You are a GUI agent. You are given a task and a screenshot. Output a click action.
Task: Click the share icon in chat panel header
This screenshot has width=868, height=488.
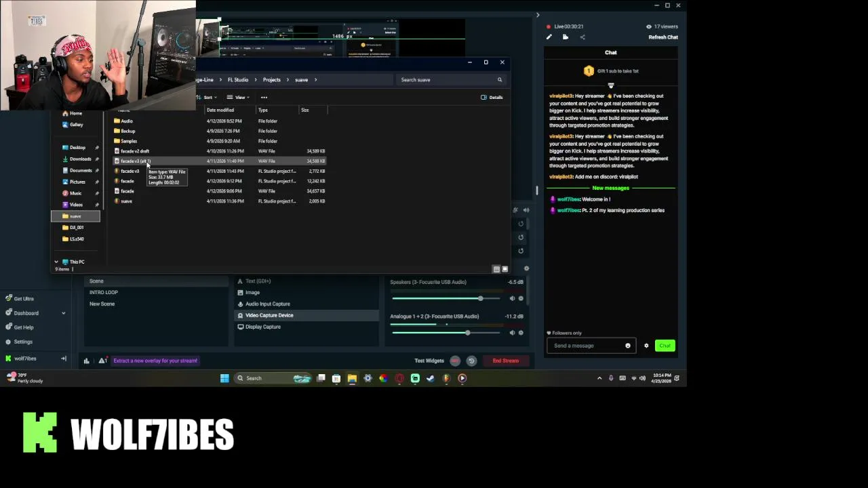(583, 37)
